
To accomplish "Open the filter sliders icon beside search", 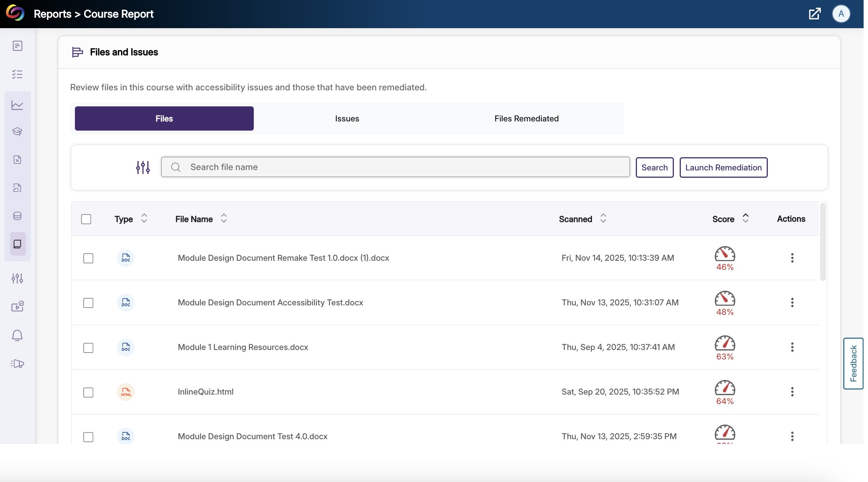I will pyautogui.click(x=143, y=167).
